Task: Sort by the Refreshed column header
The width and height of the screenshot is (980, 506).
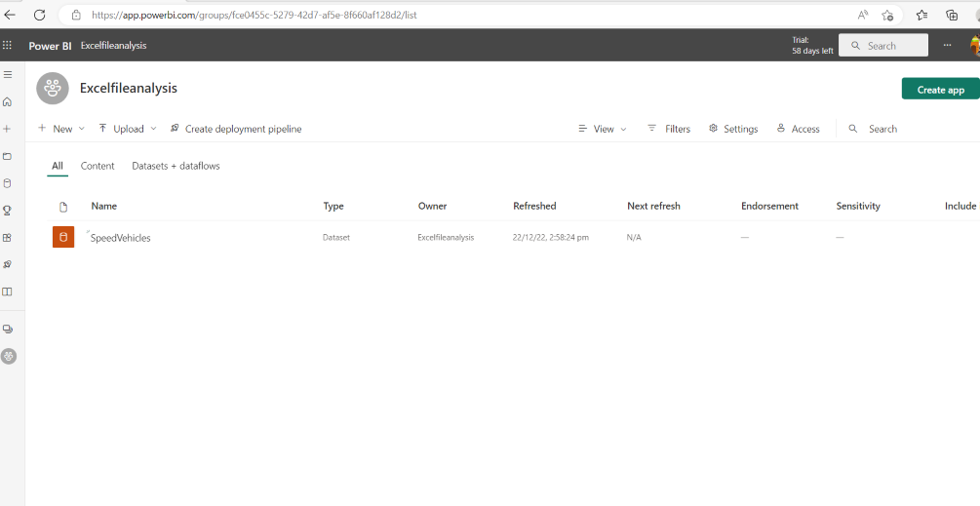Action: 534,206
